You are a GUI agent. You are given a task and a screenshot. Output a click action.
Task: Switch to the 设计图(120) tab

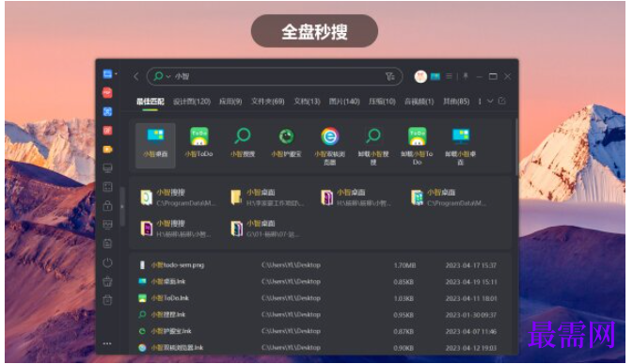[192, 102]
